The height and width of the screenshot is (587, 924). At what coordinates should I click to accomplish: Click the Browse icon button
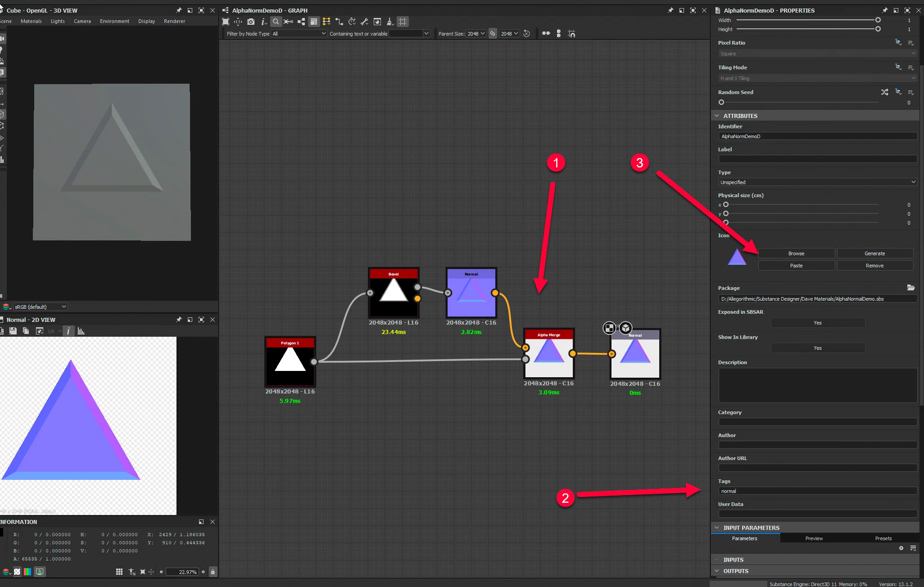coord(796,253)
